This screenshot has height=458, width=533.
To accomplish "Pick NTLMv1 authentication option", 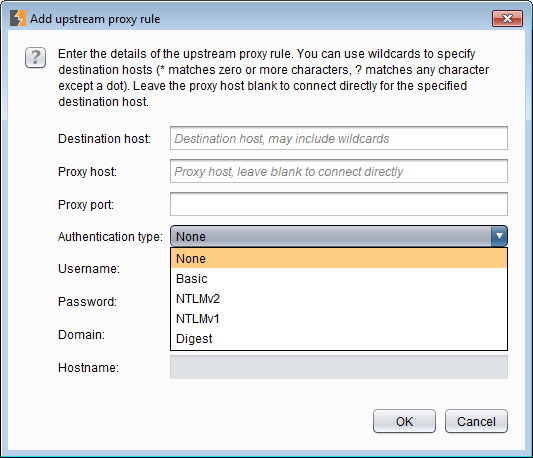I will 339,319.
